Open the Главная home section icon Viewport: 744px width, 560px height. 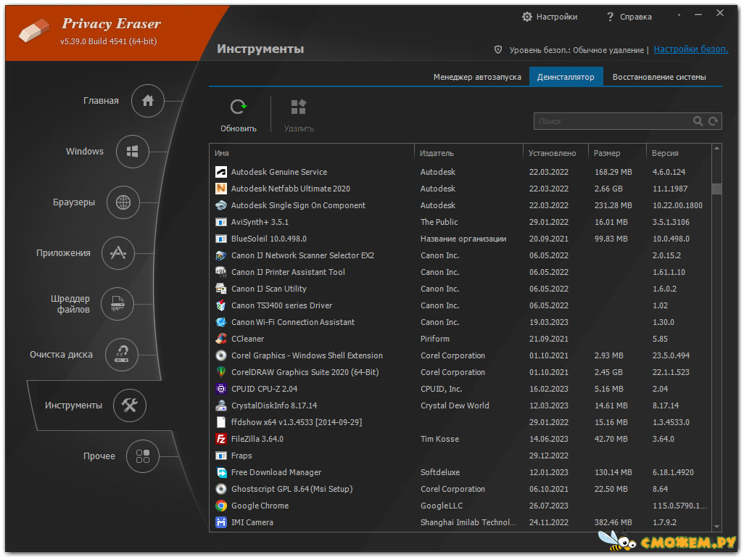pos(147,101)
